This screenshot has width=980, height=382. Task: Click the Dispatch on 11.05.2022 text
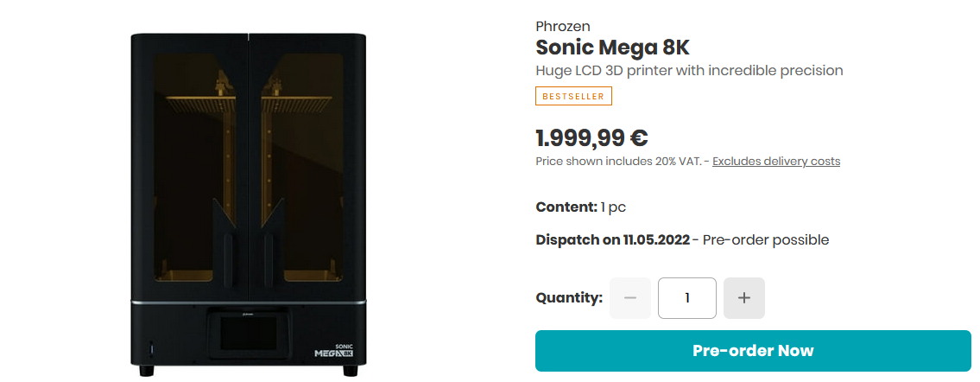point(612,240)
